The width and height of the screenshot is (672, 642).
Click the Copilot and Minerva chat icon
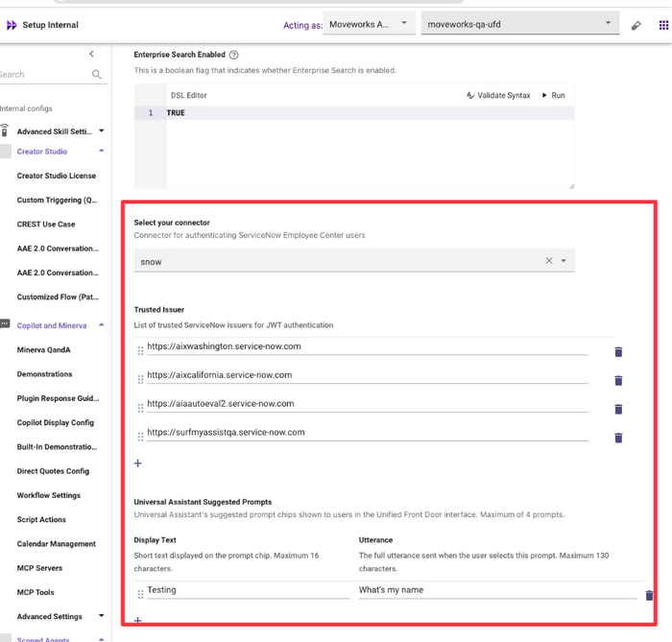tap(5, 323)
